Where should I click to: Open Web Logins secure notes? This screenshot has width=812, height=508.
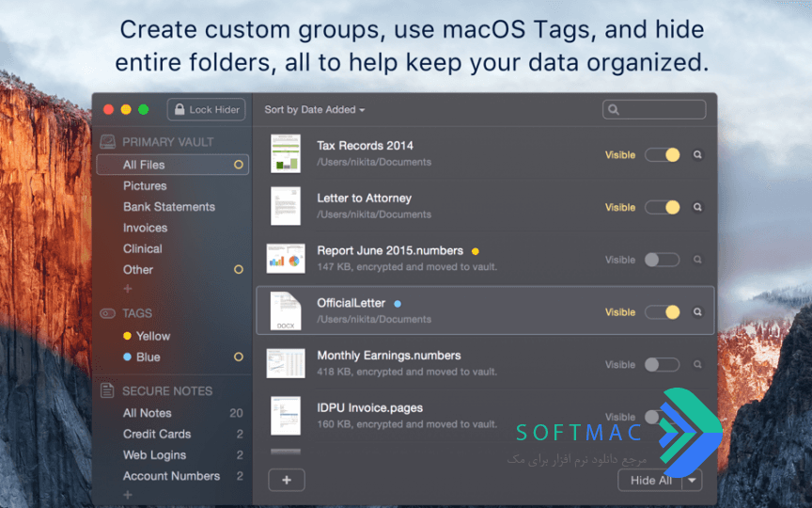pos(154,455)
